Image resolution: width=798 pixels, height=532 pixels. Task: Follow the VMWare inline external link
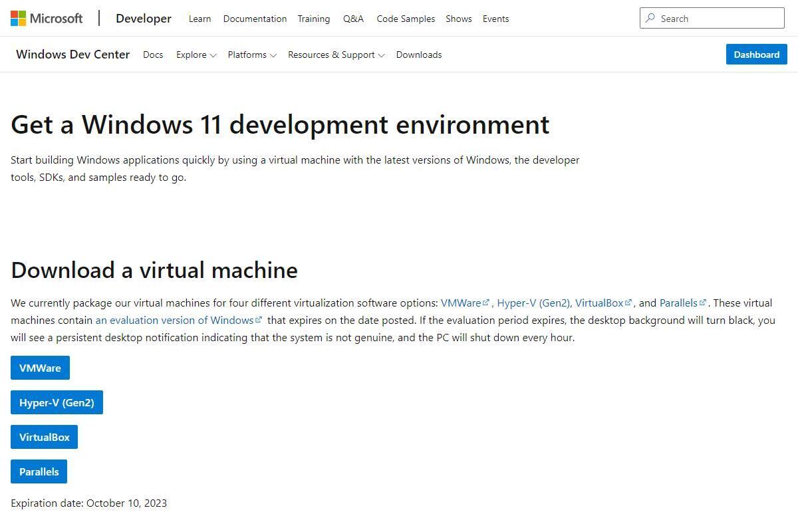465,303
